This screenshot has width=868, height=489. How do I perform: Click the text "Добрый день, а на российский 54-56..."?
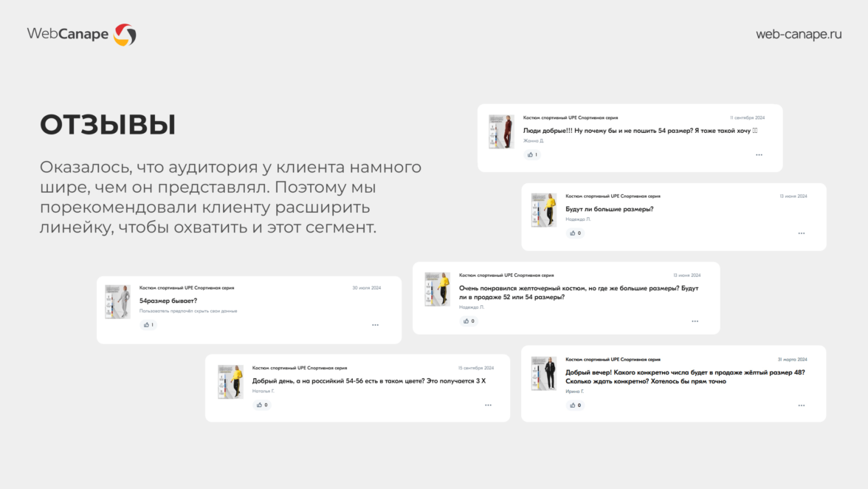click(x=369, y=381)
